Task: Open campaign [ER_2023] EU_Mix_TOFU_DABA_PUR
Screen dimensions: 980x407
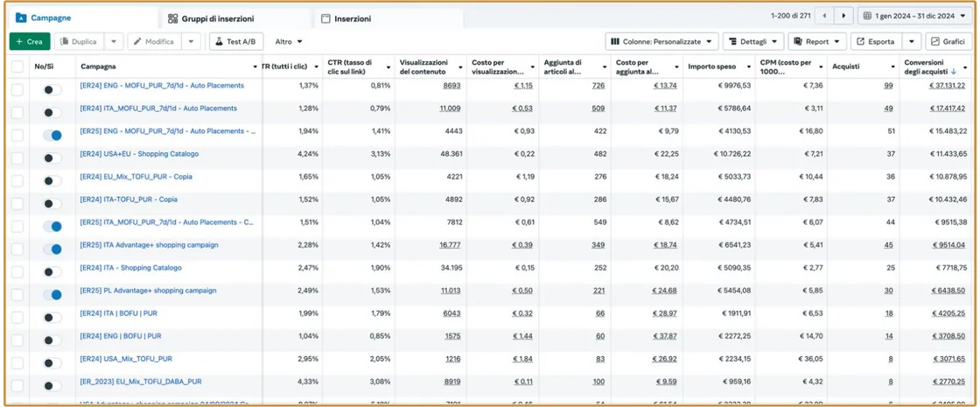Action: tap(141, 382)
